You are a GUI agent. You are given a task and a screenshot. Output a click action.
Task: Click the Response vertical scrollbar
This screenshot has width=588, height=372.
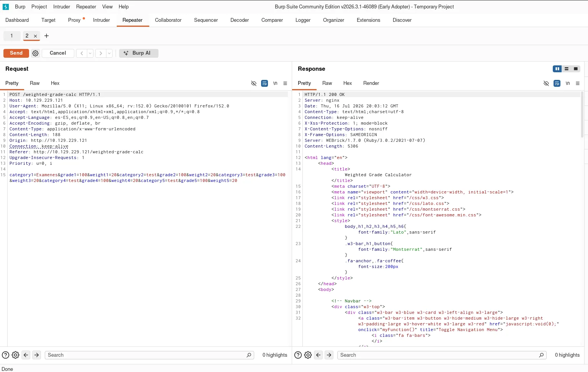[x=582, y=114]
